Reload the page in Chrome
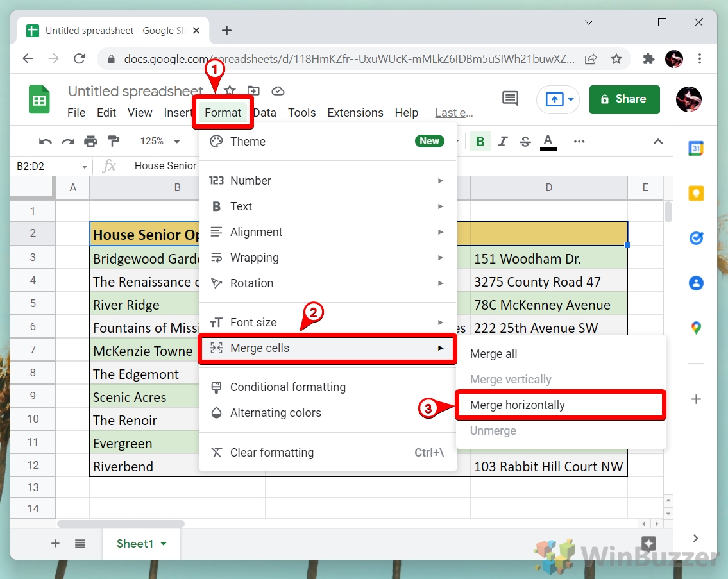 pos(80,58)
